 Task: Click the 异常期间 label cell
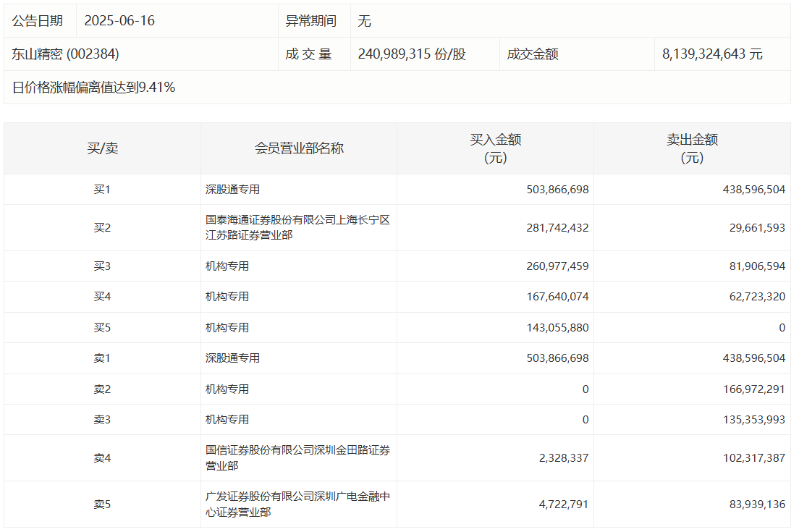click(311, 21)
